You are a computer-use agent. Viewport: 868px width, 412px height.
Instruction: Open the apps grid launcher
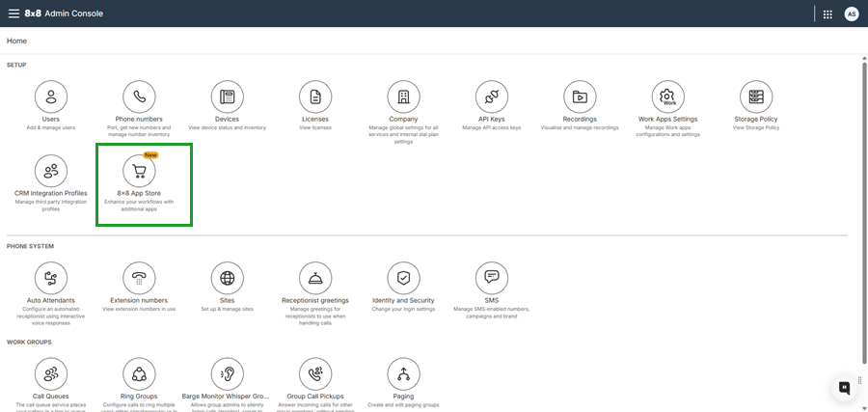point(827,14)
